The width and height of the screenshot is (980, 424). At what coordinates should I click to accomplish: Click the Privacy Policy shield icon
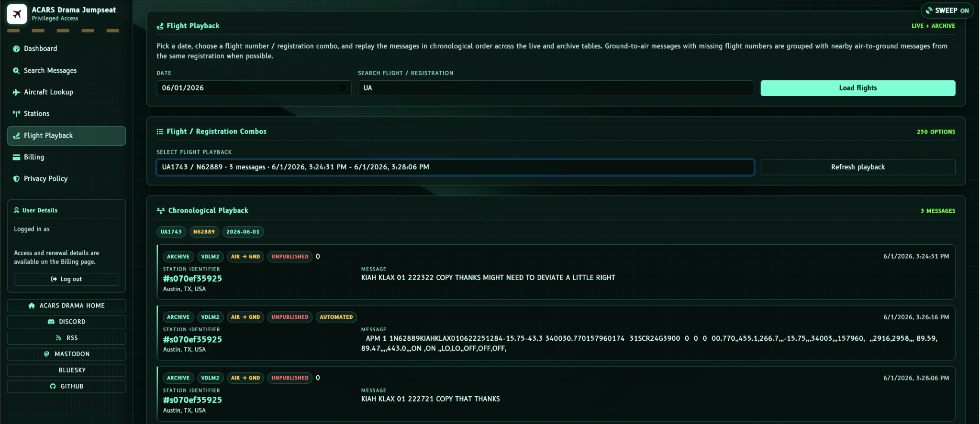[x=16, y=179]
